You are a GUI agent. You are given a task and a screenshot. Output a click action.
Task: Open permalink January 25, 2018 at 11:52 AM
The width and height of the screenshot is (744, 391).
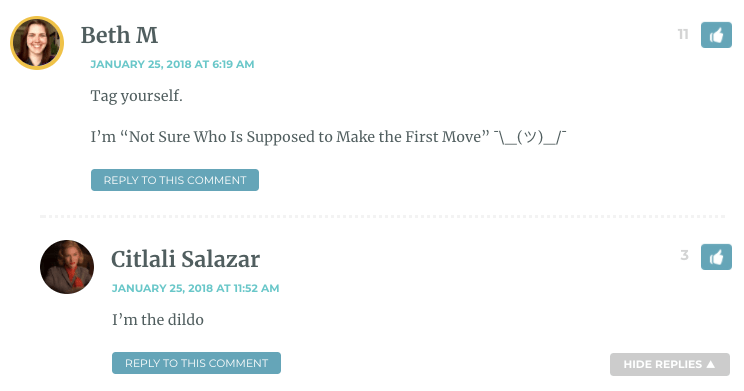195,288
